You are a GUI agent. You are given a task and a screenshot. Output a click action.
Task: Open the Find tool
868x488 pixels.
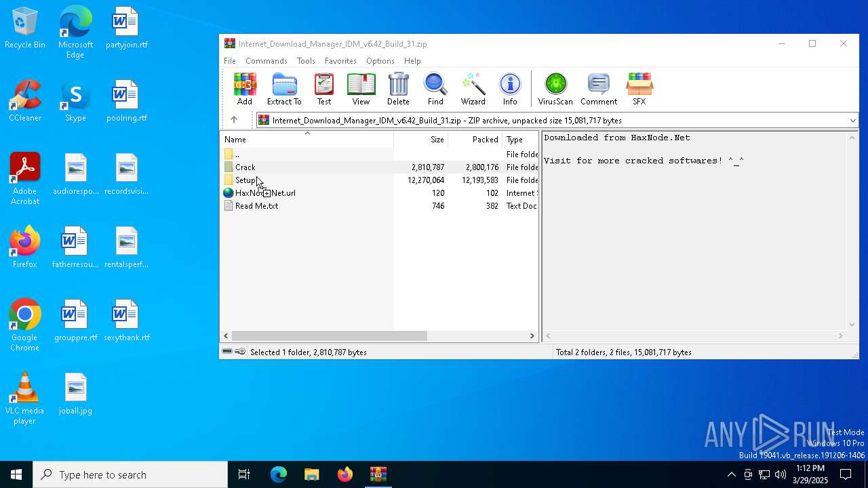tap(435, 89)
